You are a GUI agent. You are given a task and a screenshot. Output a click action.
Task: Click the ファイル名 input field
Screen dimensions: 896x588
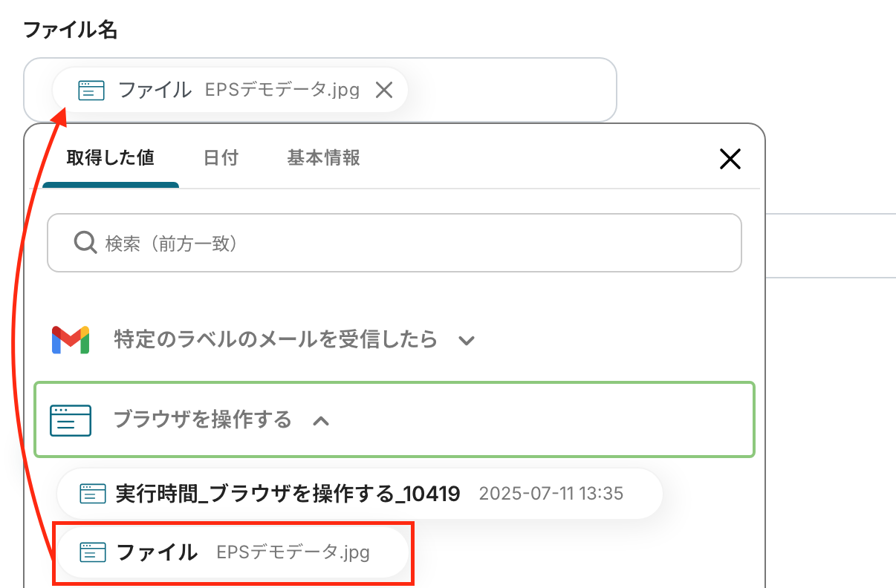pyautogui.click(x=513, y=91)
